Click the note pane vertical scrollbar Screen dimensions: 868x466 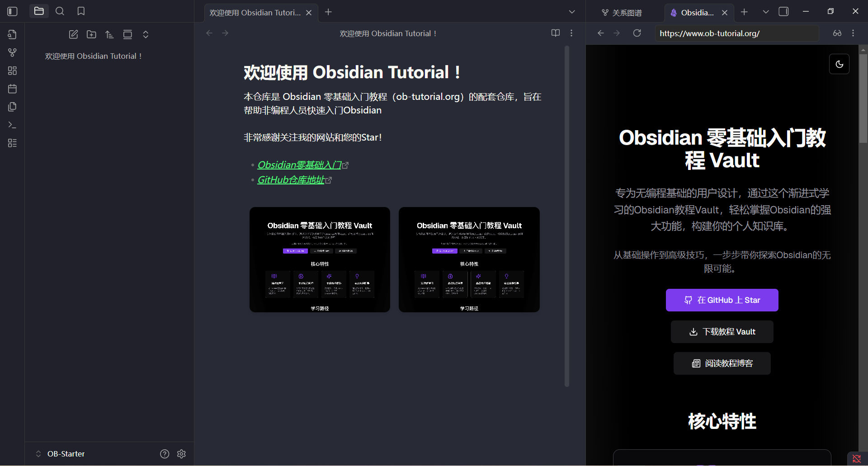(x=567, y=216)
